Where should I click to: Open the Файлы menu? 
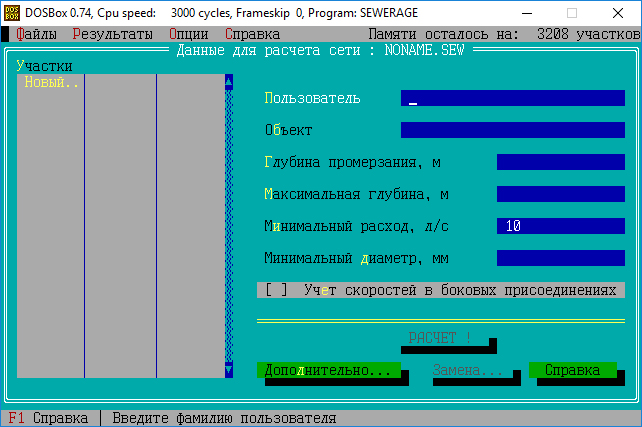36,34
